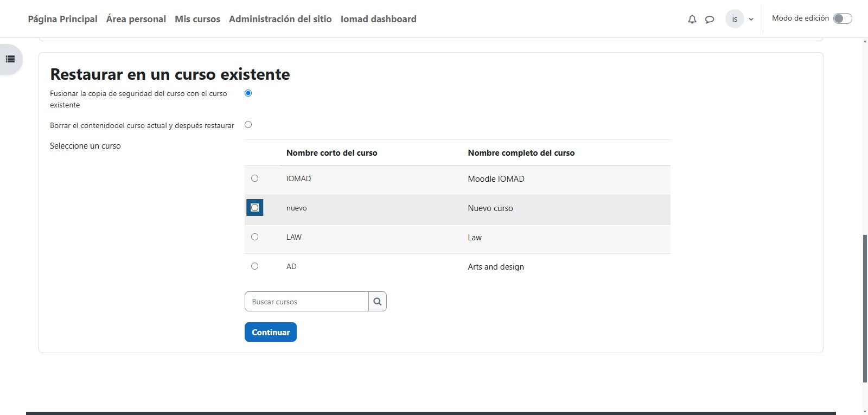The height and width of the screenshot is (415, 868).
Task: Focus the Buscar cursos search field
Action: pyautogui.click(x=307, y=302)
